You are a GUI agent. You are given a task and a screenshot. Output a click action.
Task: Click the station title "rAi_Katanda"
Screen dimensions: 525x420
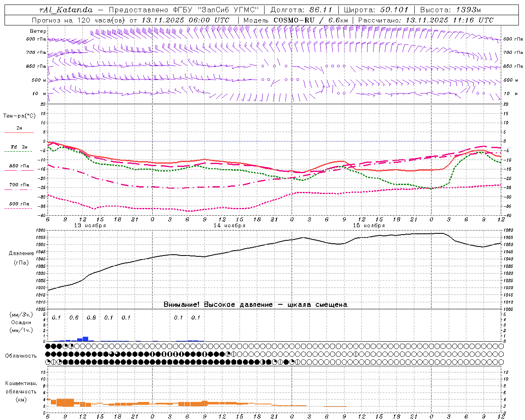[x=66, y=10]
